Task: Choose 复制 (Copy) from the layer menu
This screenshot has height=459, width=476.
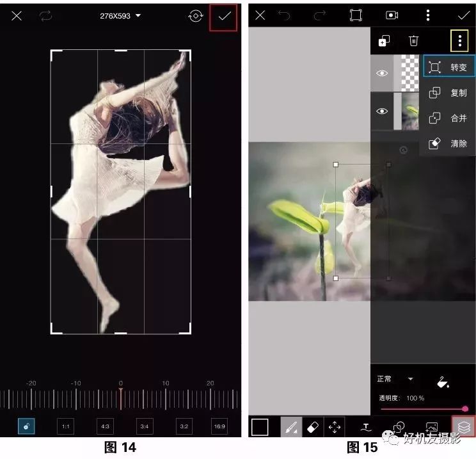Action: tap(448, 92)
